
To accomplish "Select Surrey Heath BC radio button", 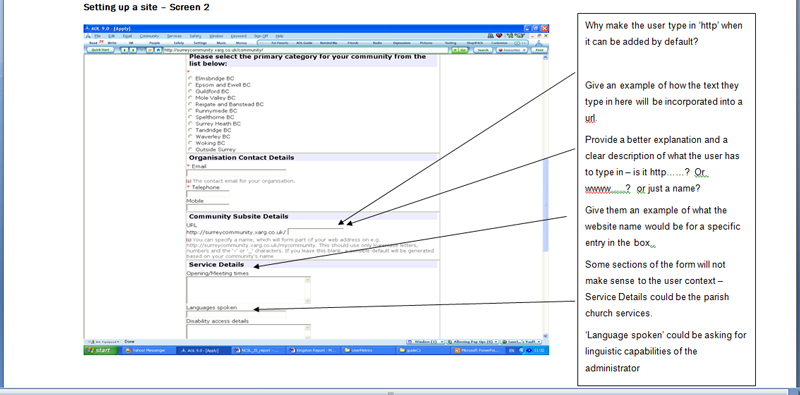I will 190,124.
